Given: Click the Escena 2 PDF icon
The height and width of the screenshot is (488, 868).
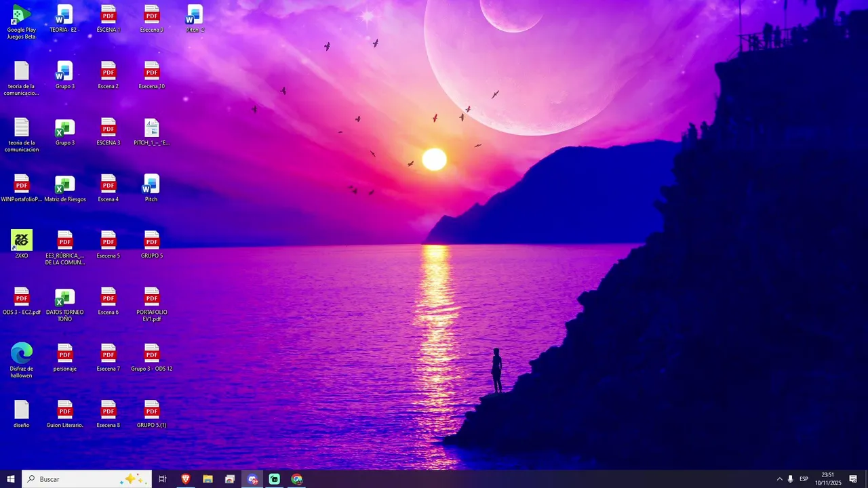Looking at the screenshot, I should (x=108, y=75).
